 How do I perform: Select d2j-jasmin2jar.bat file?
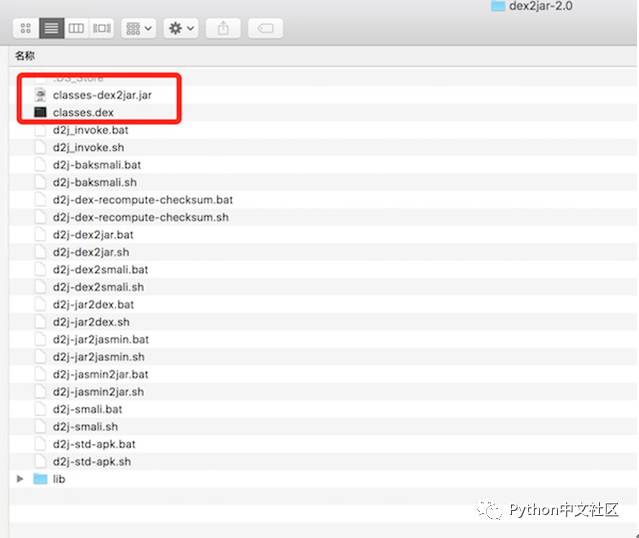101,375
